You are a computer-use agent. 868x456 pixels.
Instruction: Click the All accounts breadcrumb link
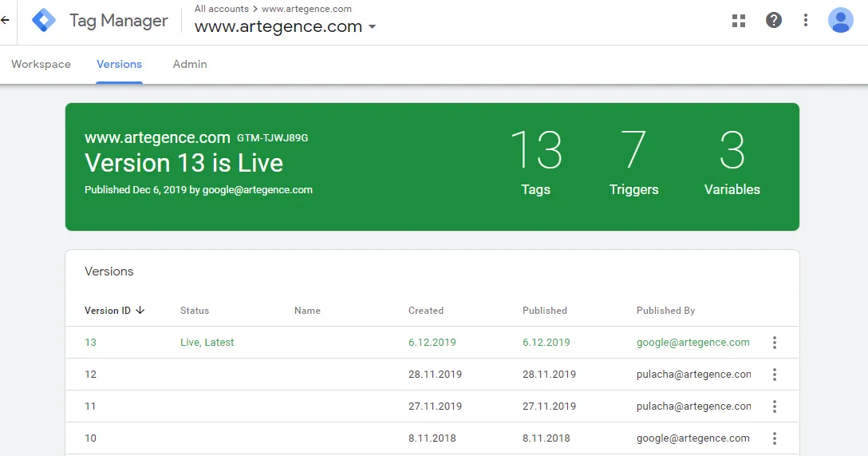tap(222, 9)
